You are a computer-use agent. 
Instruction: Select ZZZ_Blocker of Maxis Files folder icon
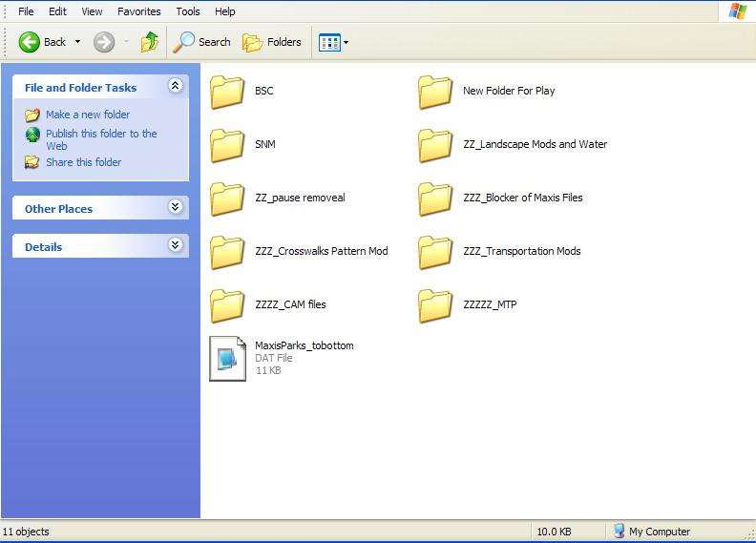click(435, 198)
